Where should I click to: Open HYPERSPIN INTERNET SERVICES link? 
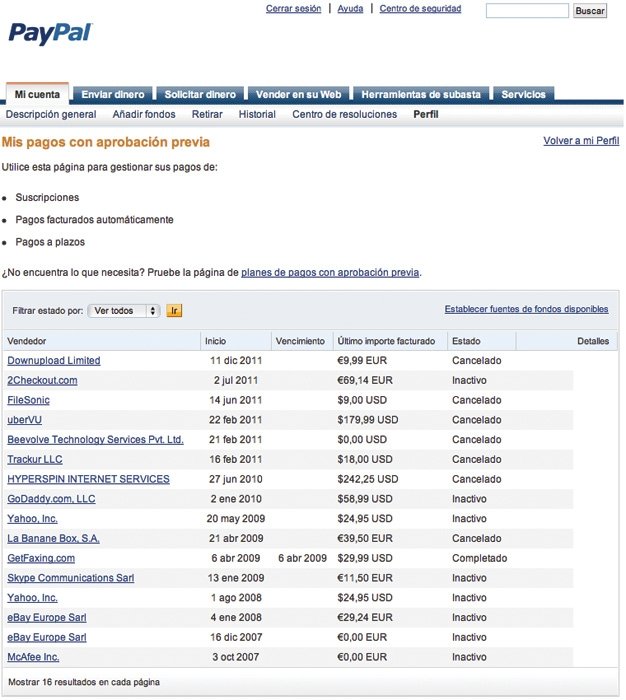pos(88,479)
